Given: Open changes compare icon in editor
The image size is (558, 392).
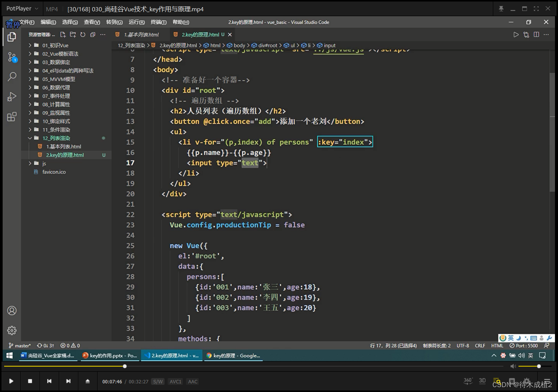Looking at the screenshot, I should (x=526, y=35).
